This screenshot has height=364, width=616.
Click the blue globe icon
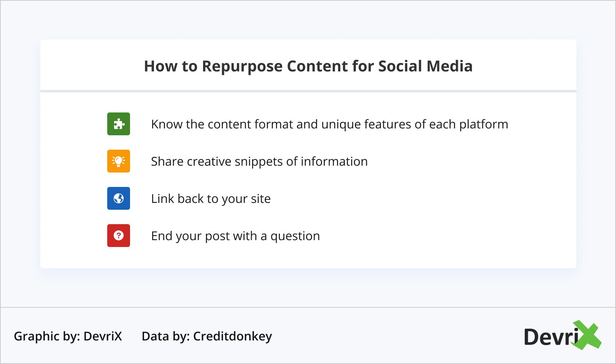pyautogui.click(x=119, y=198)
